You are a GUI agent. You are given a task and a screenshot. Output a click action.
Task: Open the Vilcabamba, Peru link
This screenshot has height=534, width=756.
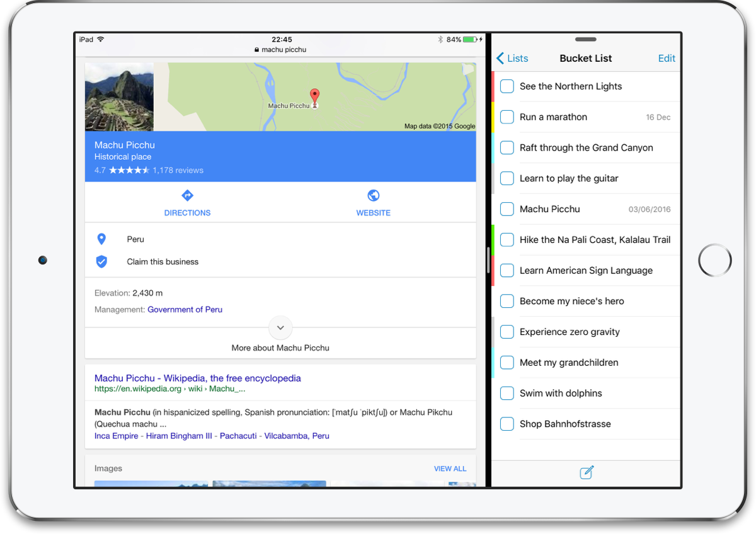click(x=297, y=436)
